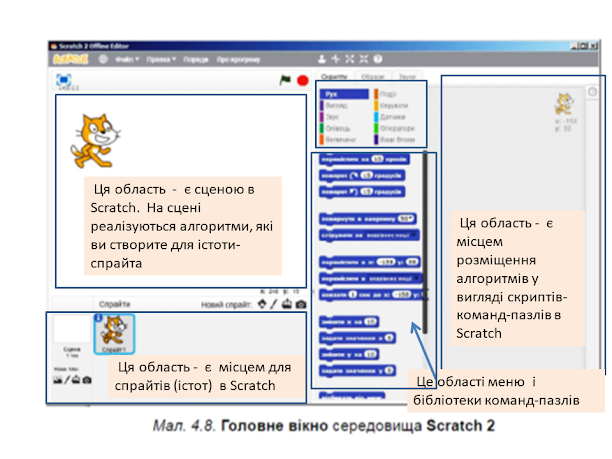Image resolution: width=612 pixels, height=459 pixels.
Task: Open the Правка menu
Action: pyautogui.click(x=161, y=60)
